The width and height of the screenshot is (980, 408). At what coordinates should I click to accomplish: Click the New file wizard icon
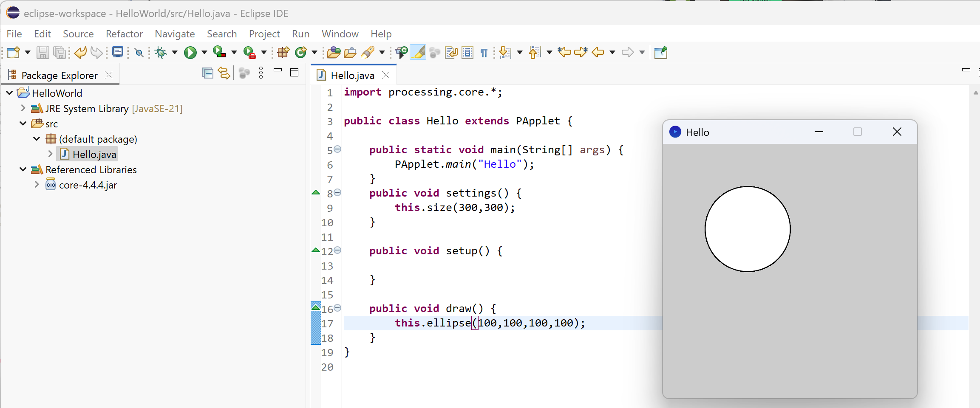coord(14,52)
